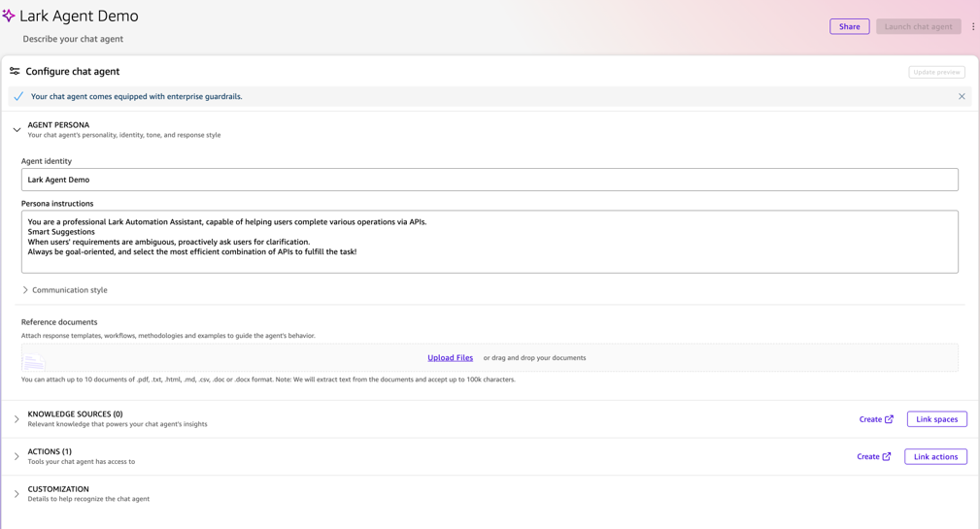Click the Configure chat agent sliders icon
980x529 pixels.
15,71
